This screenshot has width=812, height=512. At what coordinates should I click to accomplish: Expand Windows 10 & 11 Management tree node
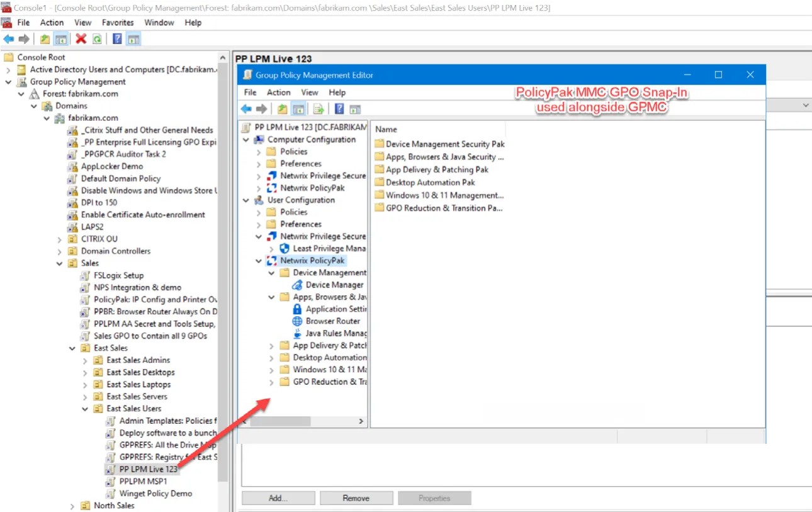click(x=272, y=370)
